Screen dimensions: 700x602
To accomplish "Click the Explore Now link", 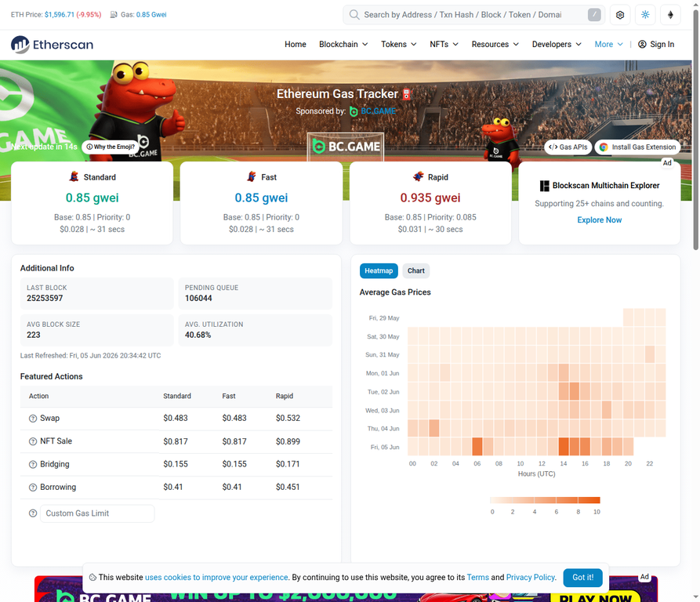I will pos(599,220).
